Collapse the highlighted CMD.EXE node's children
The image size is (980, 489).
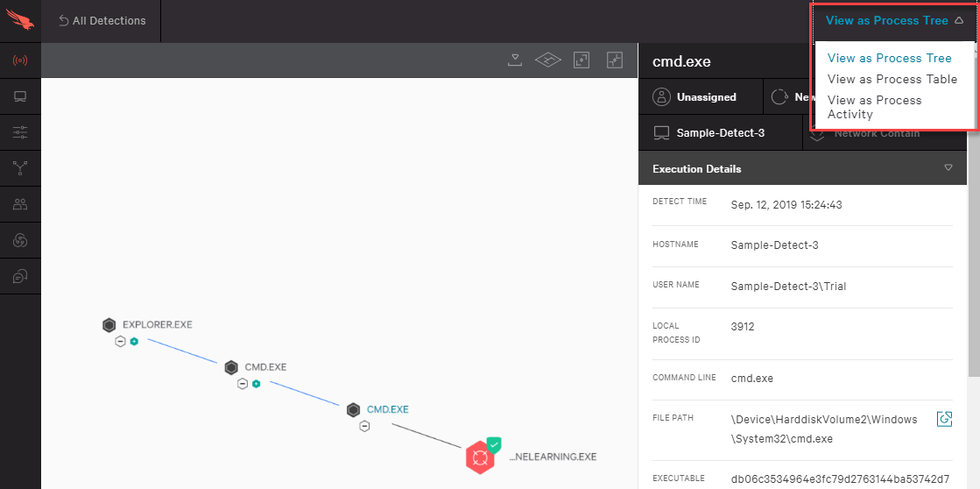[364, 426]
